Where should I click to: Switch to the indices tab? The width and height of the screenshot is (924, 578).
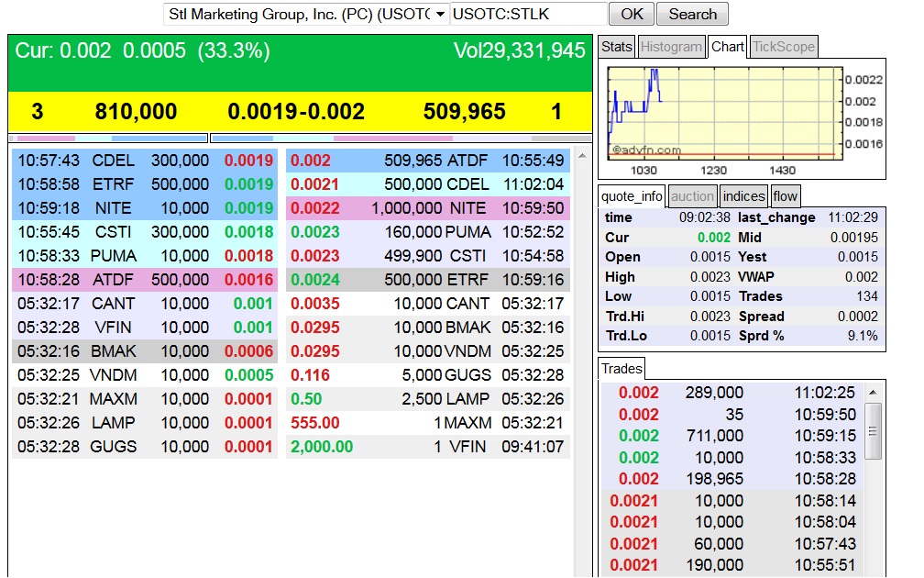pyautogui.click(x=743, y=196)
